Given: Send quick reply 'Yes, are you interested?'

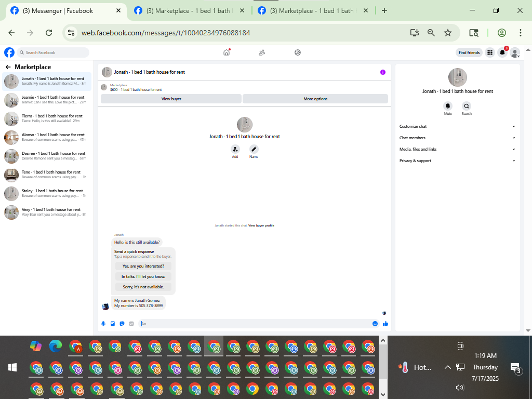Looking at the screenshot, I should click(x=143, y=266).
